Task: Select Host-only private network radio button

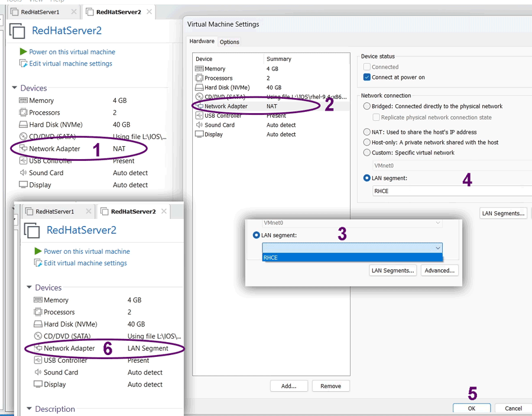Action: [366, 142]
